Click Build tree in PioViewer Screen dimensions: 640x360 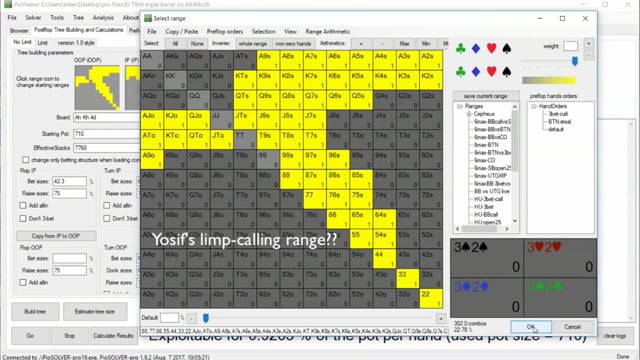click(x=35, y=311)
